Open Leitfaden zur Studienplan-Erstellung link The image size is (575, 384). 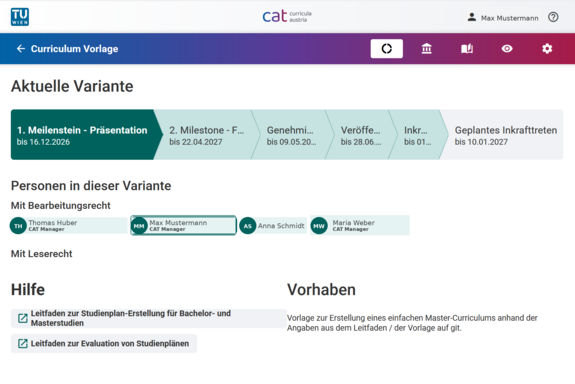[x=149, y=318]
